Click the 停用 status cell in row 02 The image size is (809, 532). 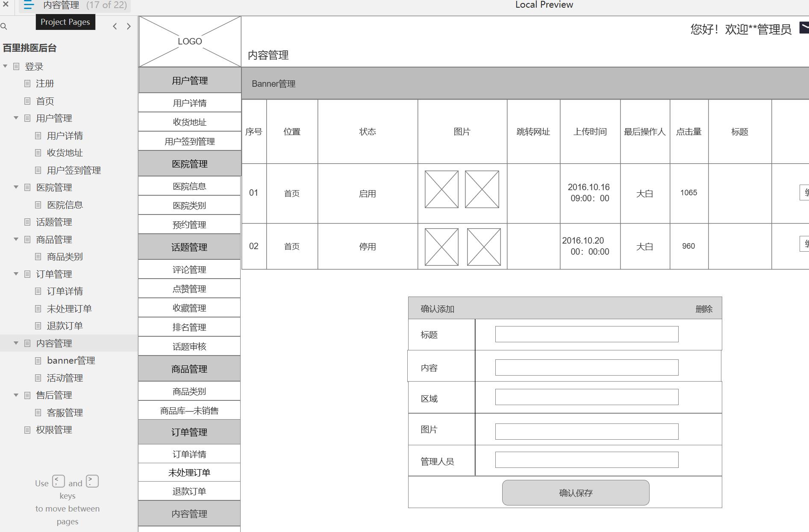(368, 247)
